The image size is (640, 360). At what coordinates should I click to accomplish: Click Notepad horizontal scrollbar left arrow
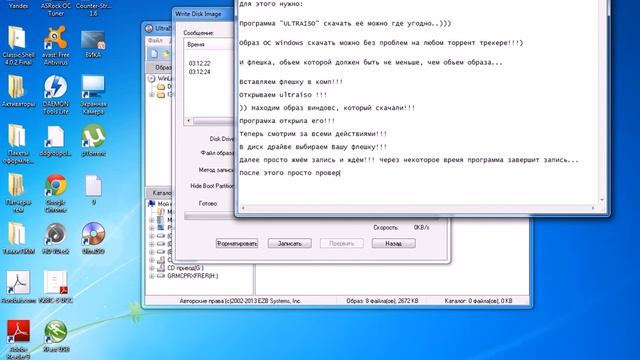pos(242,208)
